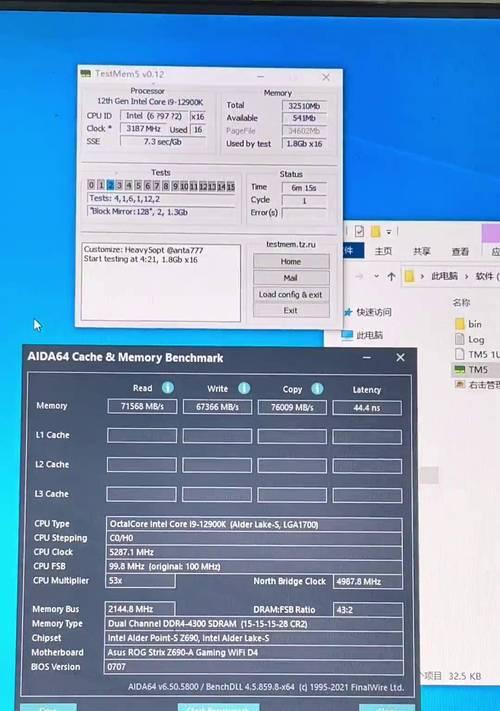500x711 pixels.
Task: Click Memory Latency value 44.4 ns
Action: click(367, 408)
